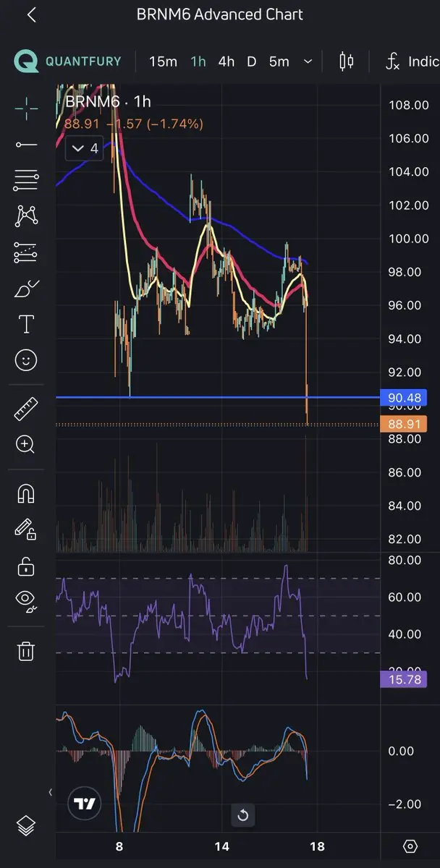Viewport: 440px width, 868px height.
Task: Select the 14 date axis label
Action: point(221,846)
